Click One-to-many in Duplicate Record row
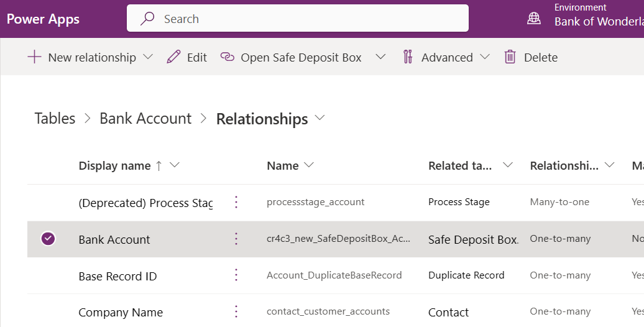Screen dimensions: 644x327 coord(560,275)
